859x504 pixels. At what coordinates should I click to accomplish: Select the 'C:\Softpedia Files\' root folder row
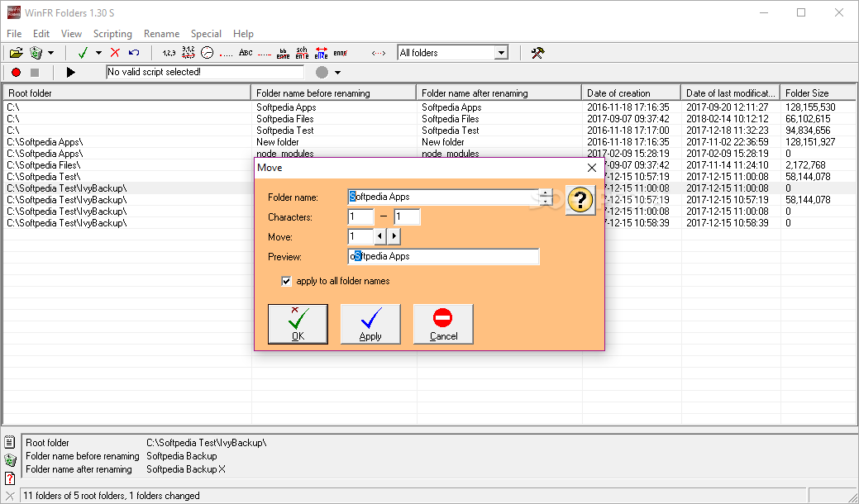[44, 165]
